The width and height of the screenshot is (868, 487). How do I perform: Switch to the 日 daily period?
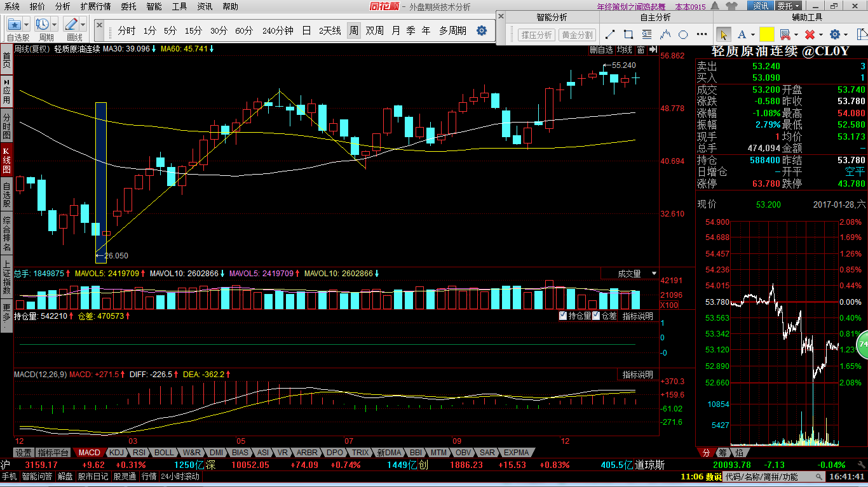click(306, 30)
